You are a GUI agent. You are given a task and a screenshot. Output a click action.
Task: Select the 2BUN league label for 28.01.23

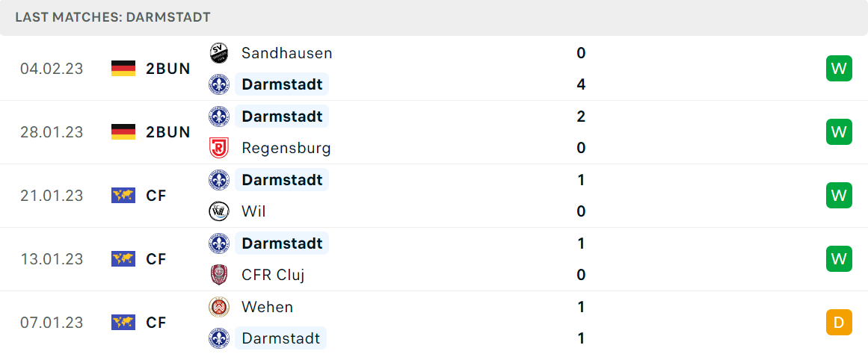[x=168, y=132]
